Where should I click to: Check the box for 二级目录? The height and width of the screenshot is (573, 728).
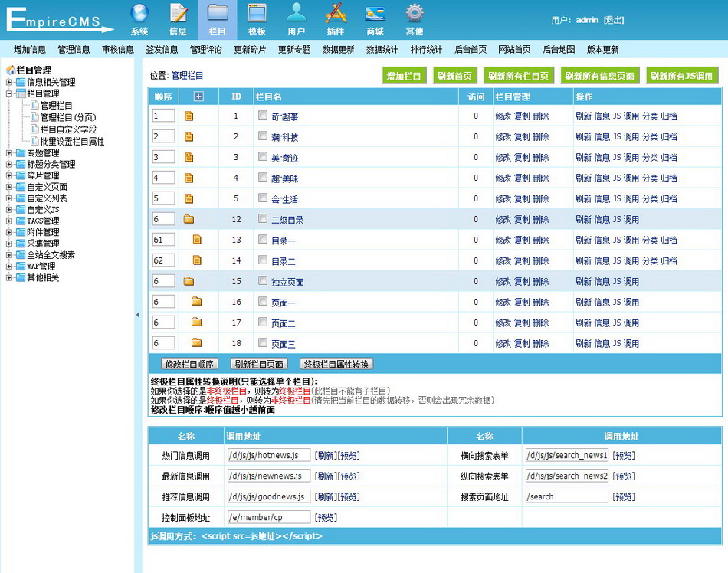click(263, 218)
